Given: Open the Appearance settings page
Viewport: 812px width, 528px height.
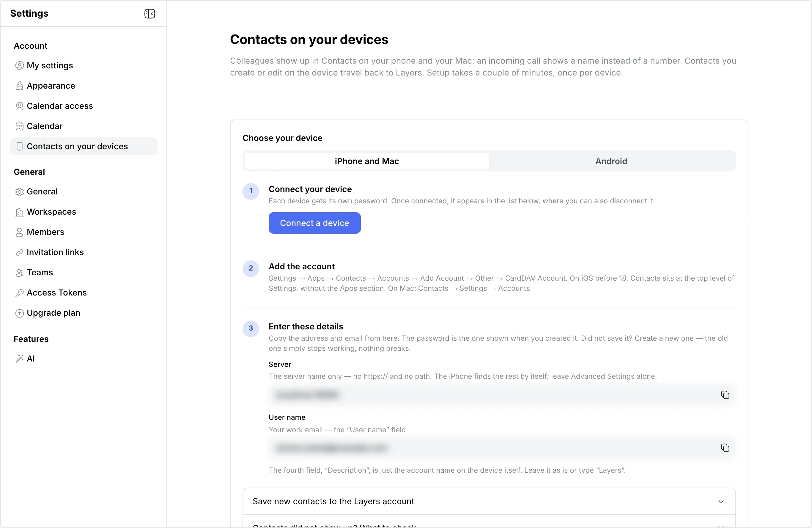Looking at the screenshot, I should tap(84, 86).
